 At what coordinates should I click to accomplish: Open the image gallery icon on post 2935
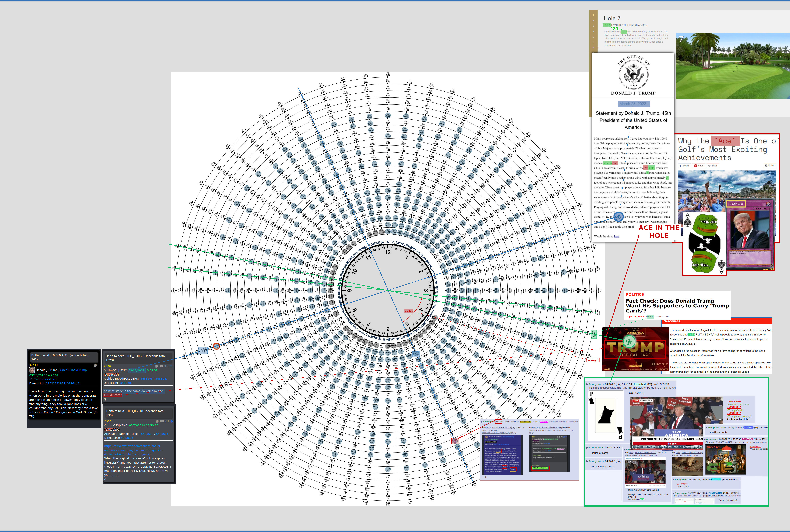(167, 421)
